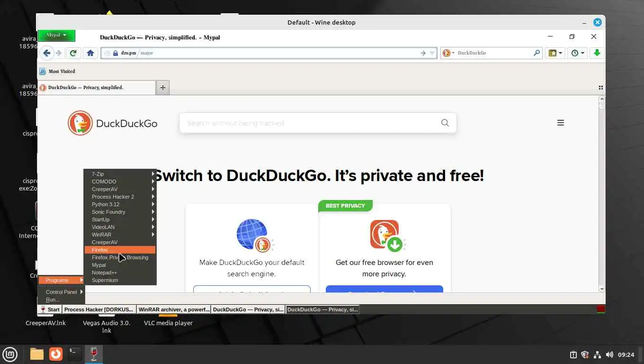
Task: Open the Linux Mint menu button
Action: click(x=9, y=354)
